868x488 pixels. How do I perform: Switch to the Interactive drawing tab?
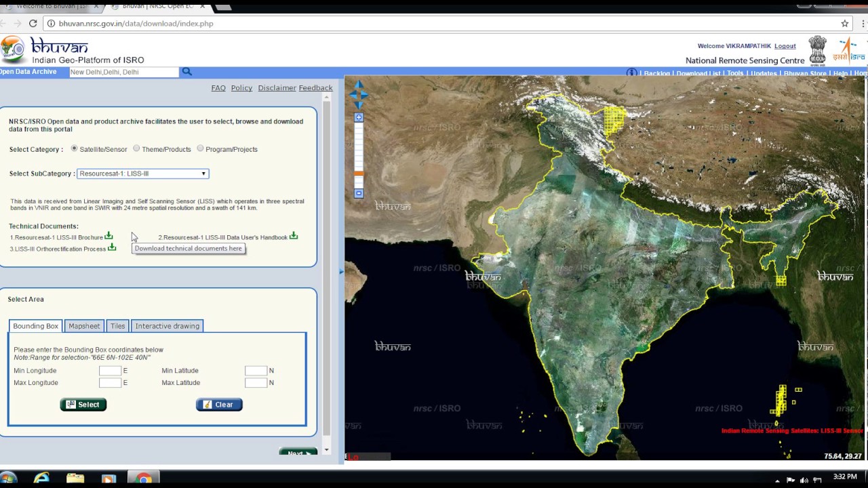click(167, 326)
